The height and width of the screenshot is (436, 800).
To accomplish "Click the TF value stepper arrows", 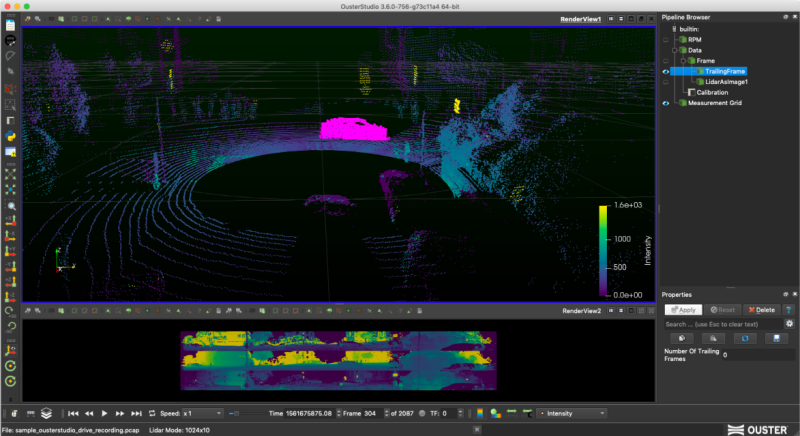I will point(461,414).
